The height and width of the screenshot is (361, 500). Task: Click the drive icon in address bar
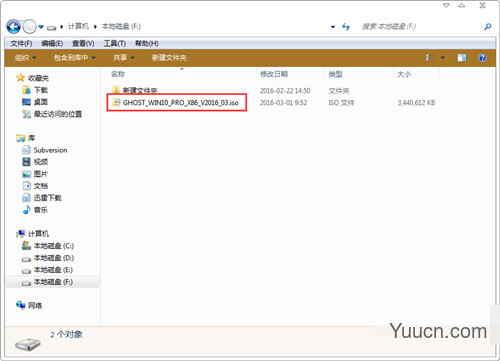[51, 27]
